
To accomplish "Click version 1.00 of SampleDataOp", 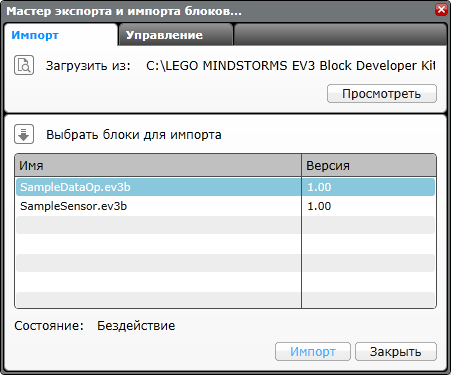I will (319, 187).
